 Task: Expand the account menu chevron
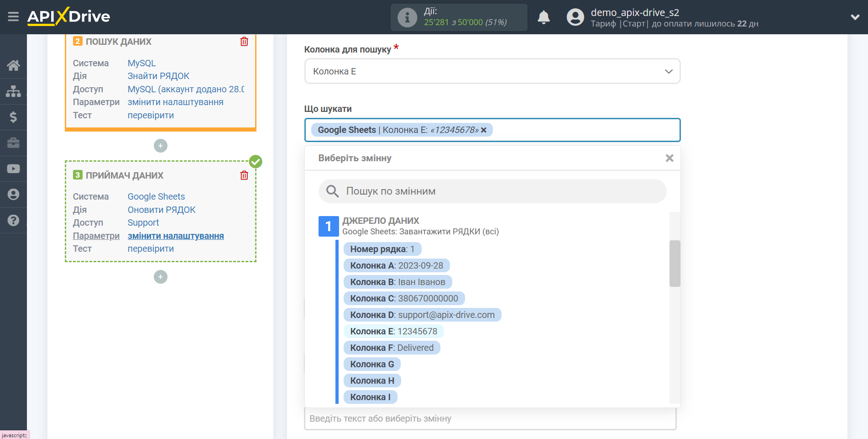[855, 17]
